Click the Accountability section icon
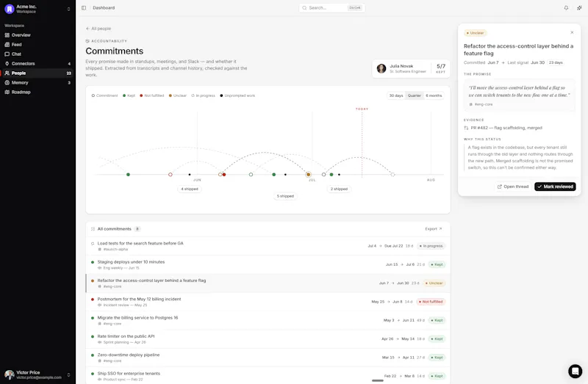 87,41
